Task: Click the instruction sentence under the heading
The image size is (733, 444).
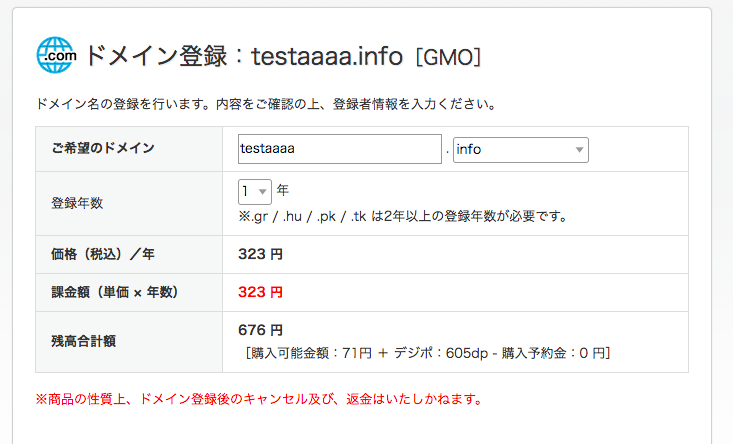Action: 266,104
